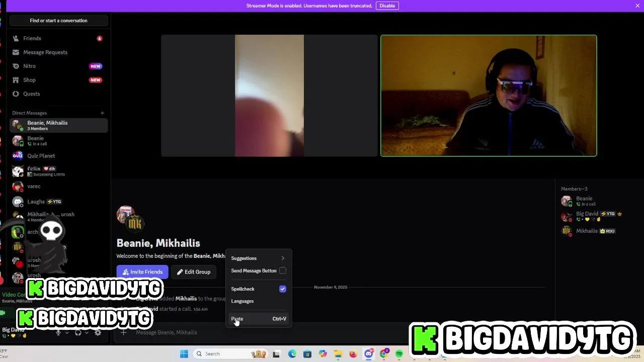This screenshot has width=644, height=362.
Task: Open direct message with Beanie
Action: (x=58, y=141)
